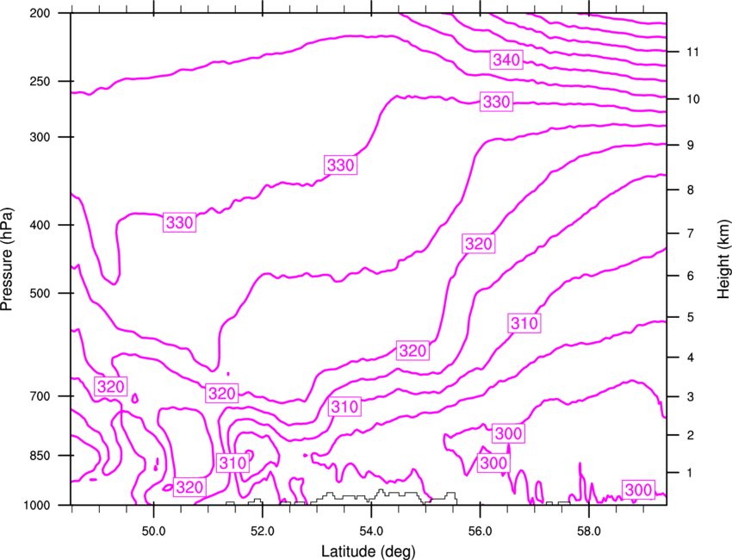Pick the 52.0 latitude tick label

pyautogui.click(x=263, y=532)
